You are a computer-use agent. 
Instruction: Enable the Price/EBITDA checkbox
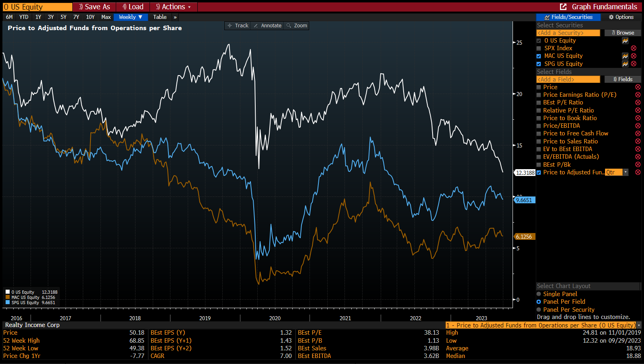coord(539,126)
